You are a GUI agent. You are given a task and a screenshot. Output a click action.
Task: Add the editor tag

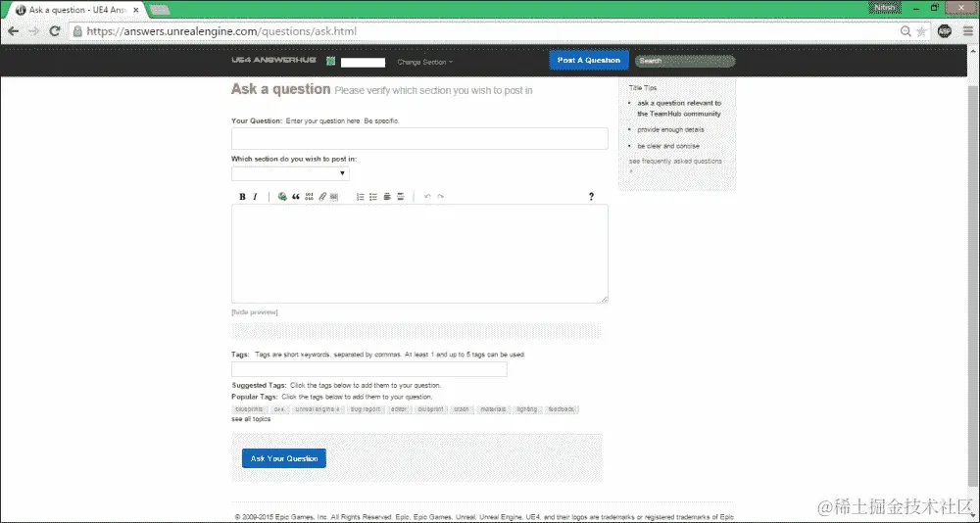399,409
